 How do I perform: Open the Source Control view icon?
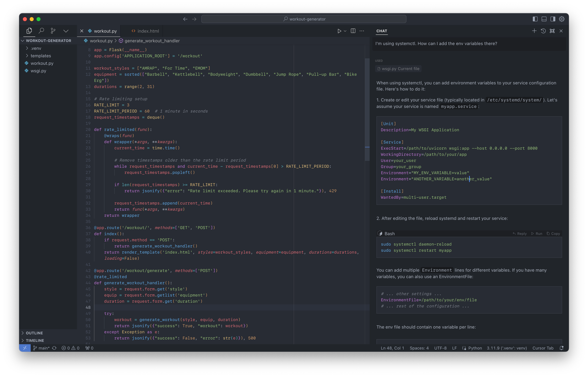click(53, 31)
